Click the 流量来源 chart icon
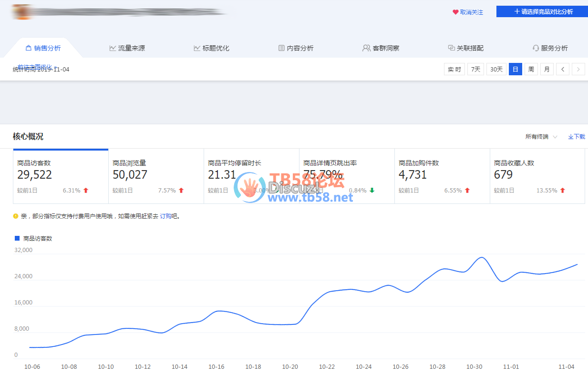This screenshot has height=375, width=588. (113, 48)
